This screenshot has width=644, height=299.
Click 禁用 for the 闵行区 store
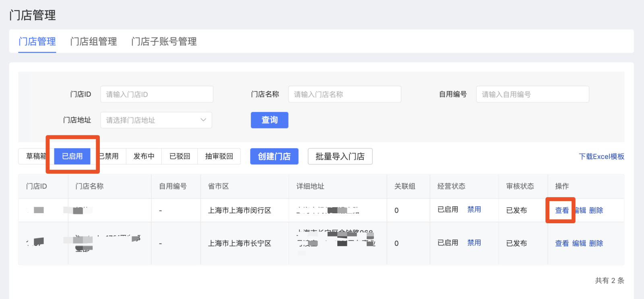tap(474, 210)
